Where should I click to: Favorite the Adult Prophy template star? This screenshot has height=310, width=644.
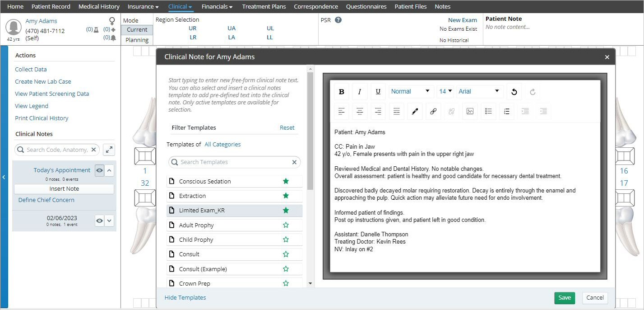click(x=286, y=225)
